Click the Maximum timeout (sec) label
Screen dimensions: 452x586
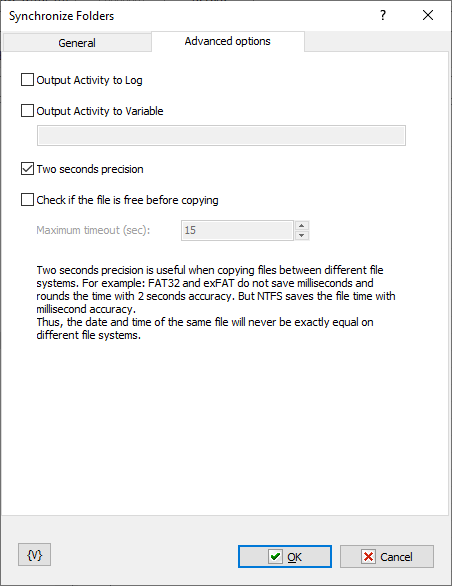(x=93, y=230)
